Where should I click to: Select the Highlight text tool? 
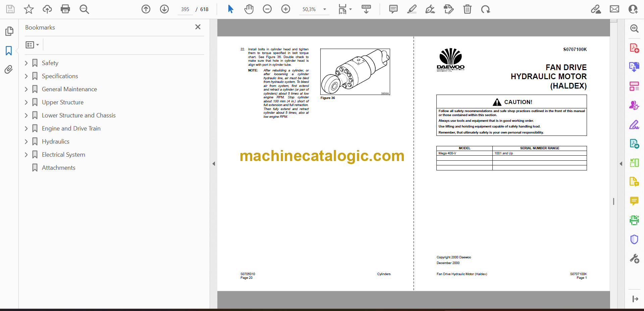tap(412, 9)
